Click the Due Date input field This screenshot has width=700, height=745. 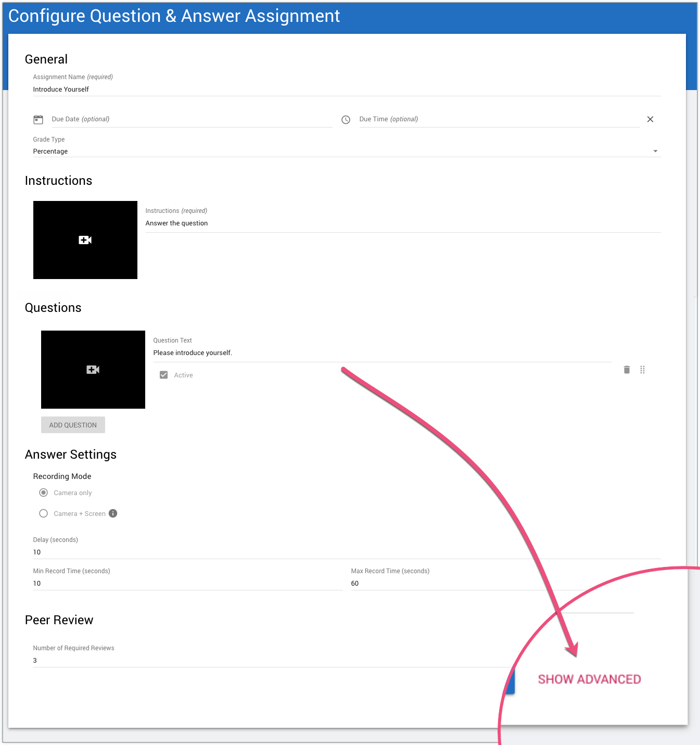[x=192, y=119]
